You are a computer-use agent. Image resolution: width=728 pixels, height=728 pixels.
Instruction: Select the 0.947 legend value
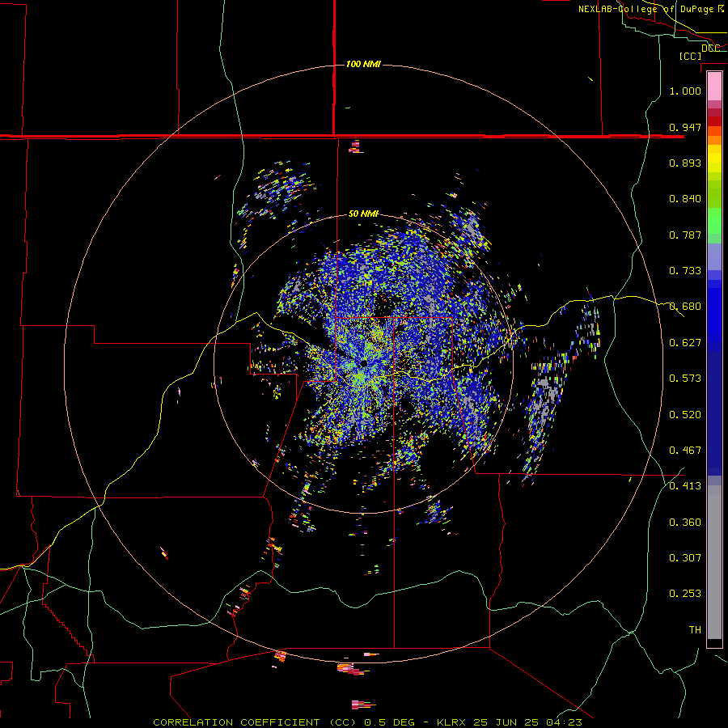click(685, 127)
